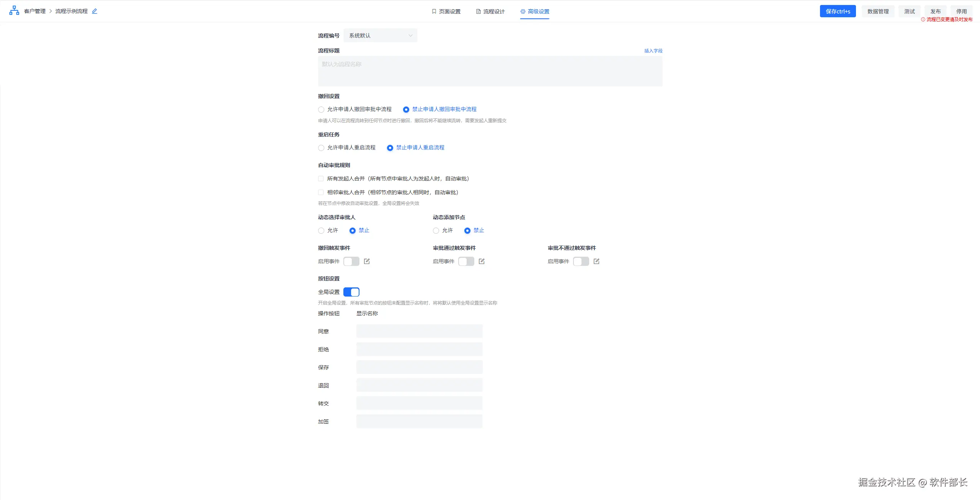980x500 pixels.
Task: Expand the 流程编号 系统默认 dropdown
Action: (x=380, y=36)
